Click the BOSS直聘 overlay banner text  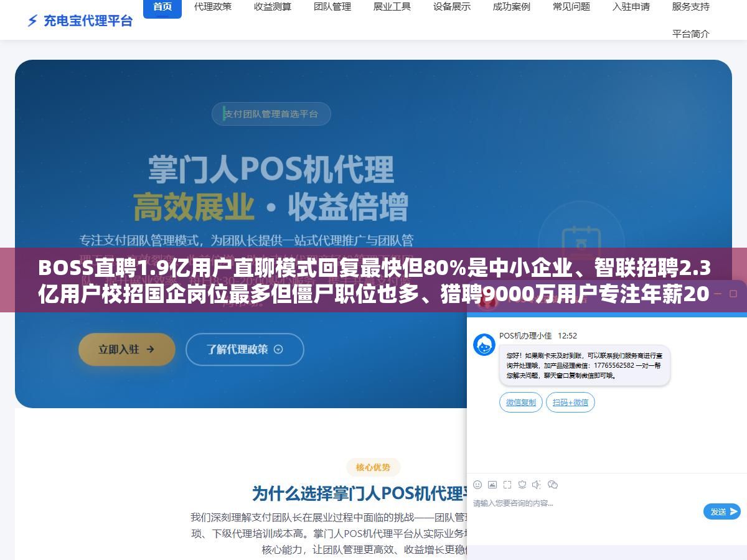374,280
